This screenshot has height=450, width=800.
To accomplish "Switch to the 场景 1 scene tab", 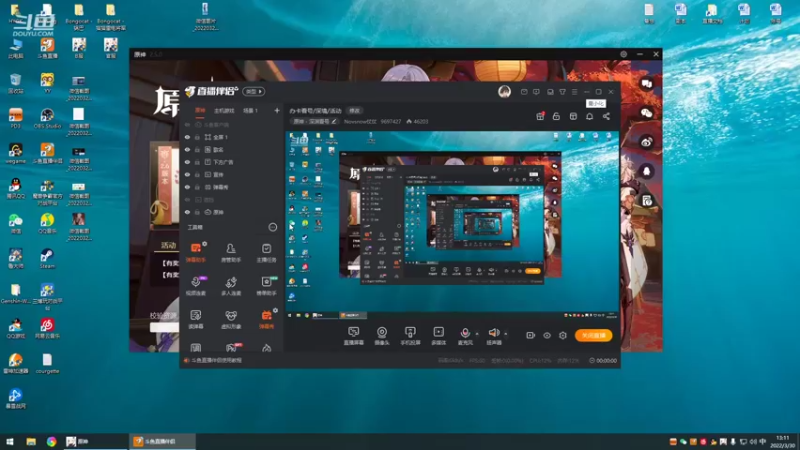I will point(251,111).
